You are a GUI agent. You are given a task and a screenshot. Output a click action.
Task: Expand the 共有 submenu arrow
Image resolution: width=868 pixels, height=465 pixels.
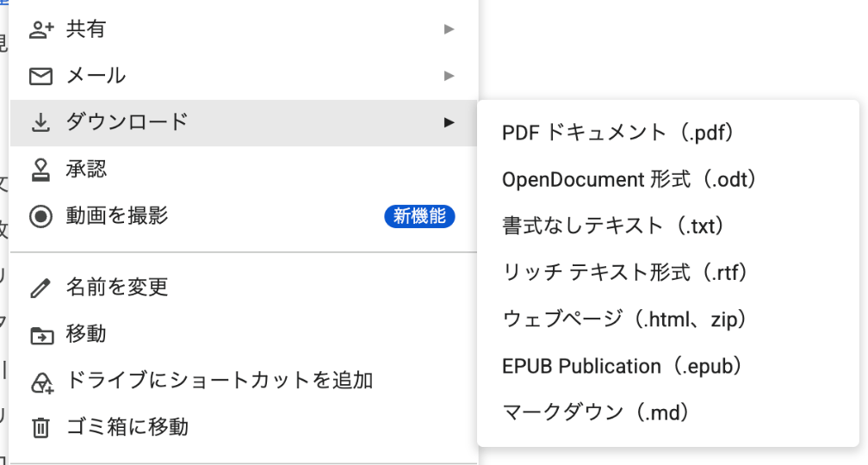(x=449, y=28)
